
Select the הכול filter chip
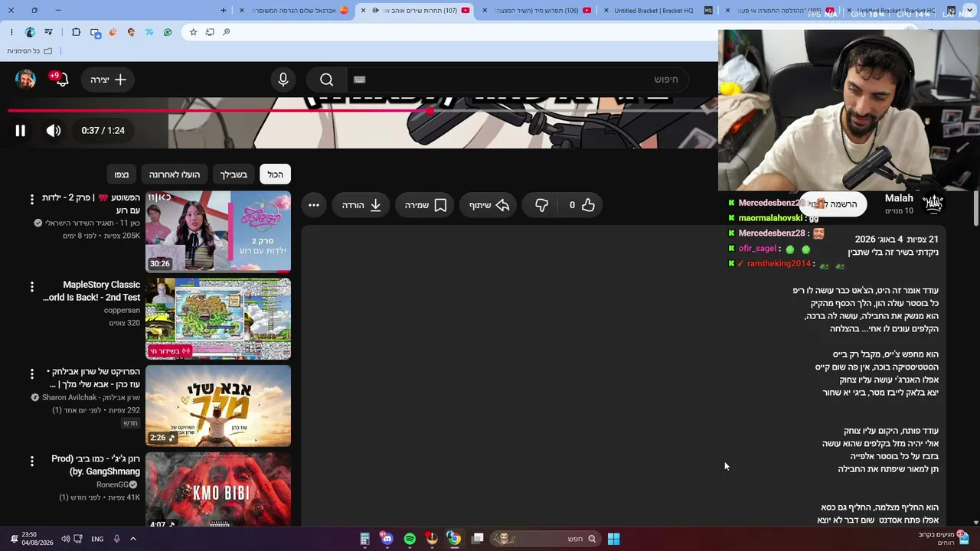[276, 174]
